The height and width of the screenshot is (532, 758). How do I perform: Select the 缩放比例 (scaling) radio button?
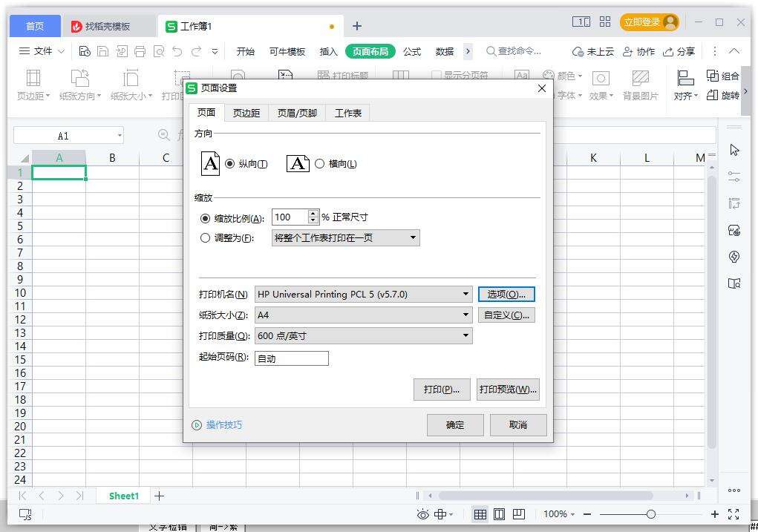206,217
